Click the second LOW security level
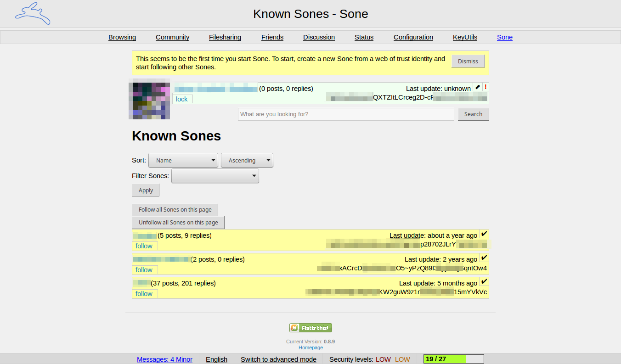 (402, 359)
